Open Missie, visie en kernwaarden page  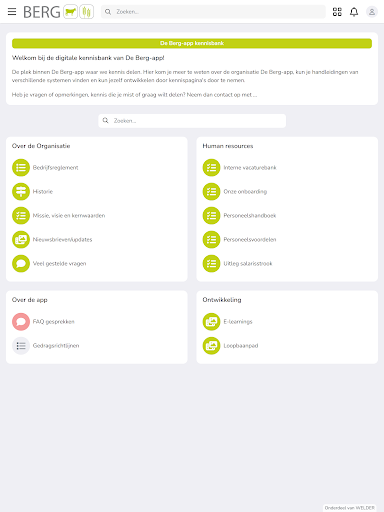click(69, 216)
